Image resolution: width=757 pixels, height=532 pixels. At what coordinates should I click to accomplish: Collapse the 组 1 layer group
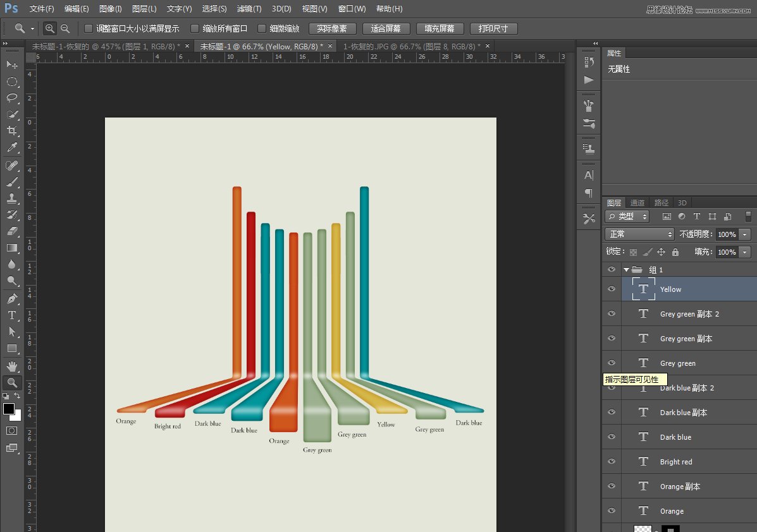(626, 270)
